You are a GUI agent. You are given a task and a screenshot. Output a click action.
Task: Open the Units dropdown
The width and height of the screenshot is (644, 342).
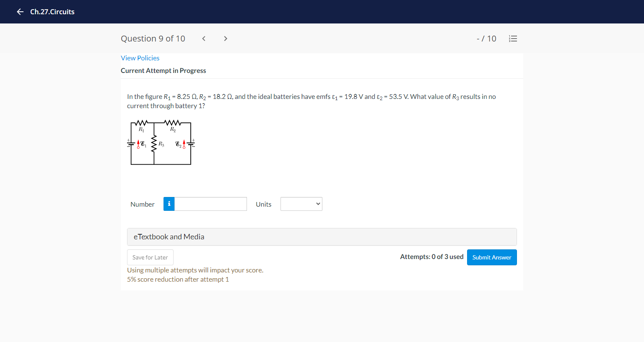[x=301, y=204]
